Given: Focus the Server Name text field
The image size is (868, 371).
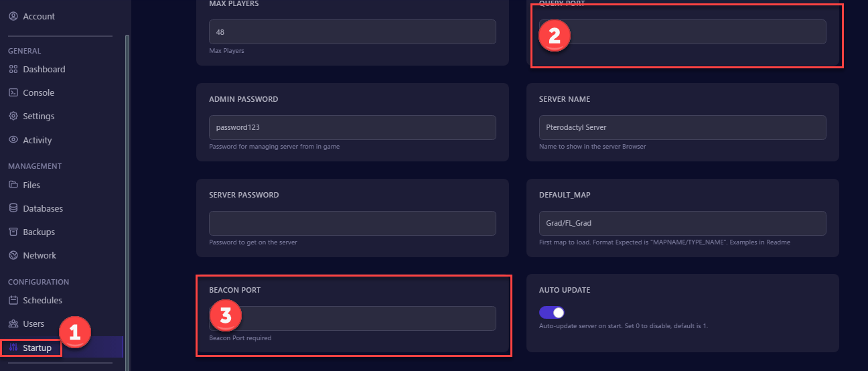Looking at the screenshot, I should pos(682,127).
